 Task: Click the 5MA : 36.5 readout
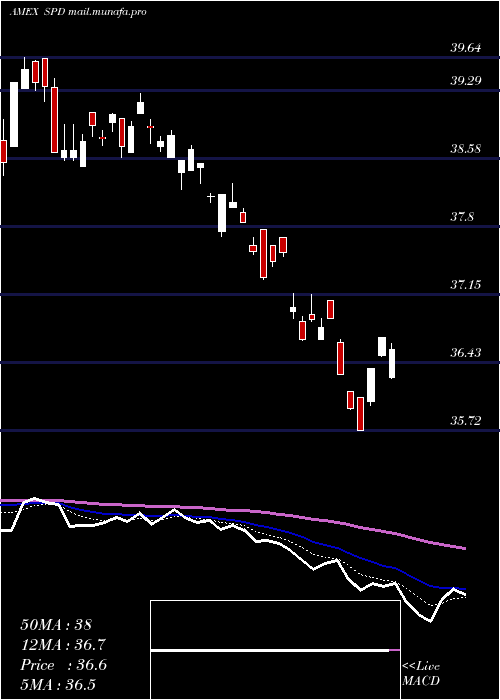(x=58, y=685)
